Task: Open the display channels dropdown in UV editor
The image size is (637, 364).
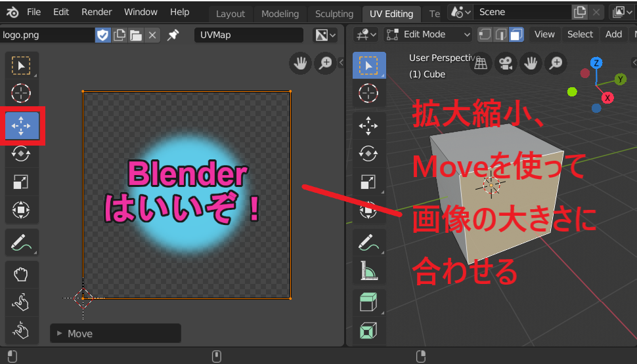Action: click(325, 35)
